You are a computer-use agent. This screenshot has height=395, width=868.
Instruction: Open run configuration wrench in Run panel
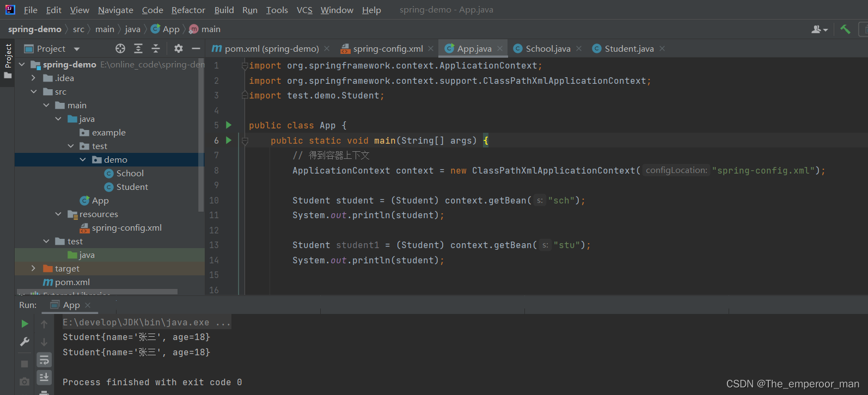pyautogui.click(x=25, y=342)
